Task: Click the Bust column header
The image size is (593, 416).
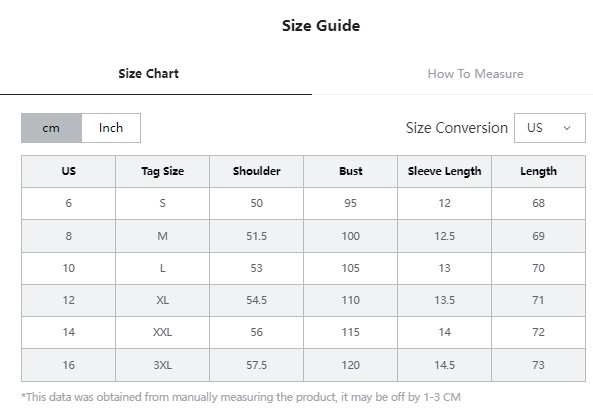Action: click(x=351, y=171)
